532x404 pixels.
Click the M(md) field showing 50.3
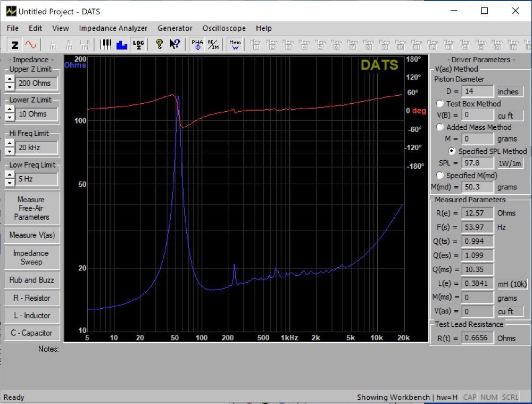(477, 187)
